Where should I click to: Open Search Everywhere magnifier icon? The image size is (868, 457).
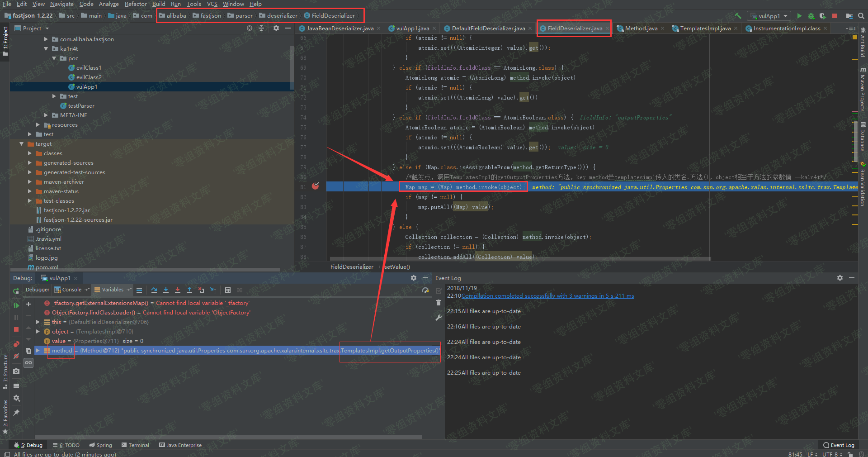(x=861, y=16)
